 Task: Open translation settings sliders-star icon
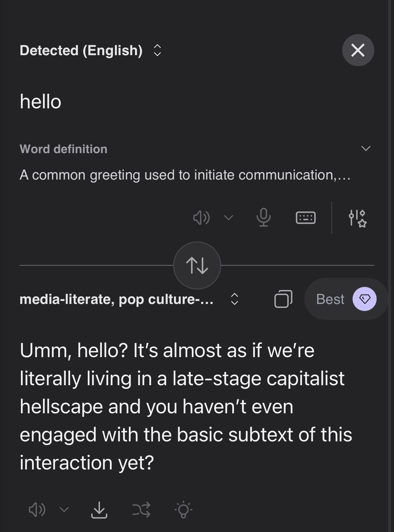tap(357, 218)
